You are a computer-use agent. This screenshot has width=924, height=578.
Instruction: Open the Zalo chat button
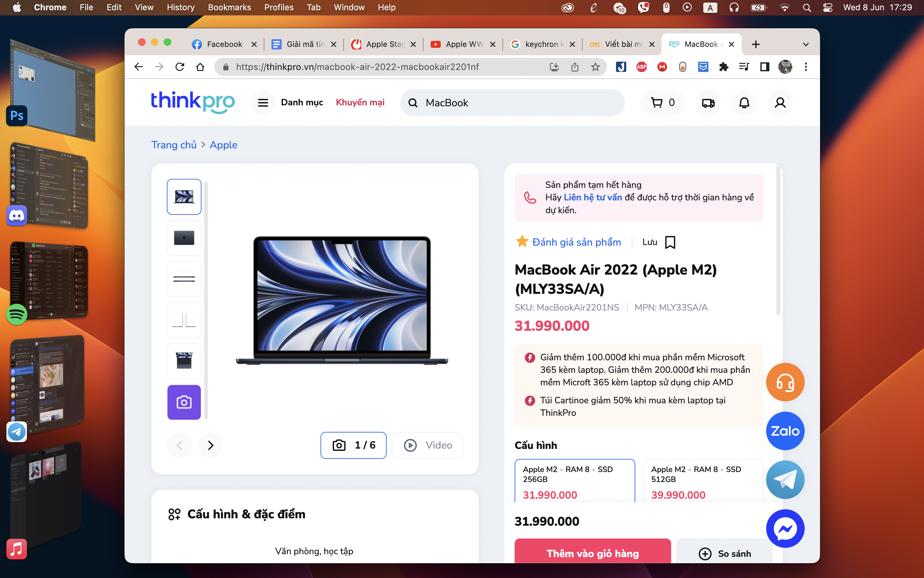pyautogui.click(x=785, y=431)
